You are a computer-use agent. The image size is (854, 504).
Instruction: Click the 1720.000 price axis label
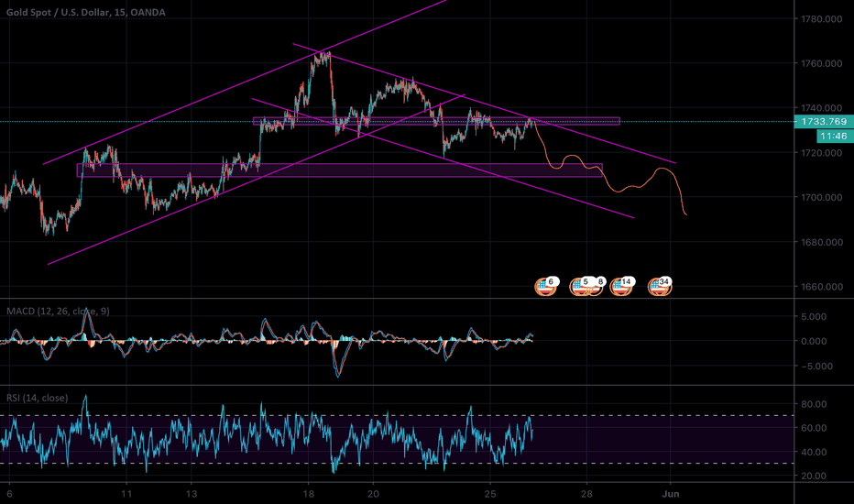click(821, 153)
